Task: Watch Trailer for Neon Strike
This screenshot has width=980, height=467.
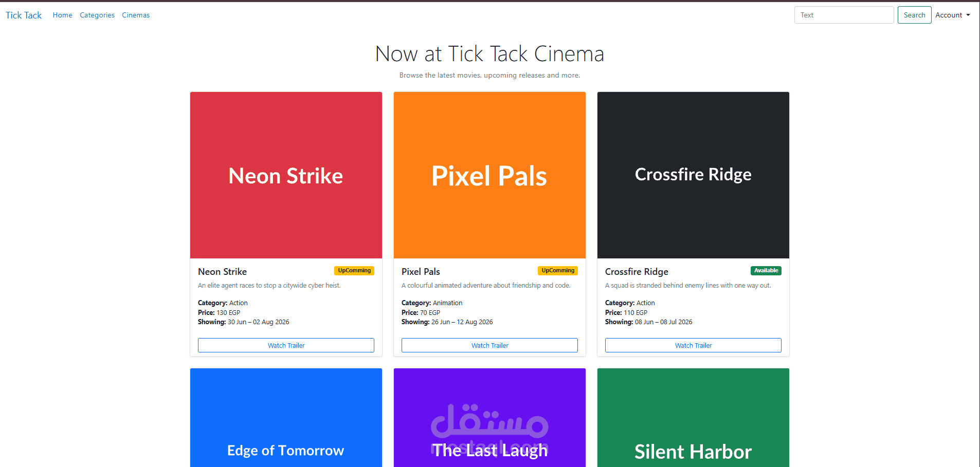Action: [286, 345]
